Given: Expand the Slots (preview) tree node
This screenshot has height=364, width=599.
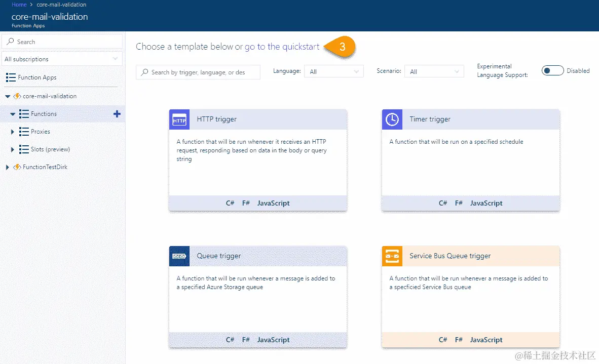Looking at the screenshot, I should (x=12, y=149).
